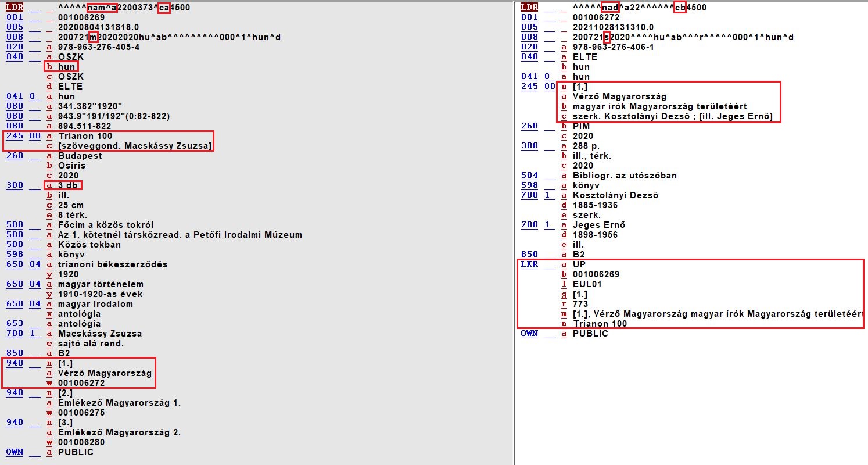This screenshot has width=868, height=465.
Task: Click period 1910-1920-as évek
Action: coord(101,294)
